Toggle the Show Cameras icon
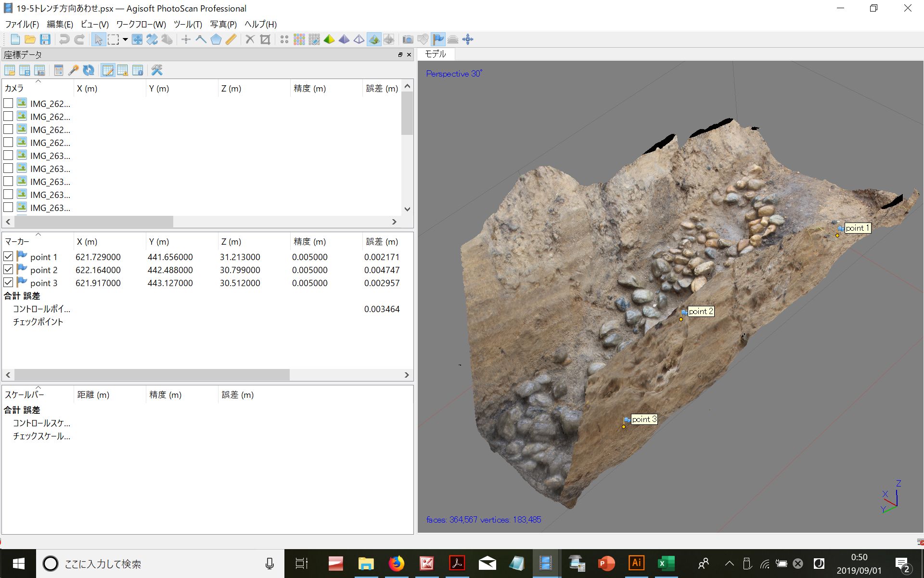Image resolution: width=924 pixels, height=578 pixels. (408, 39)
